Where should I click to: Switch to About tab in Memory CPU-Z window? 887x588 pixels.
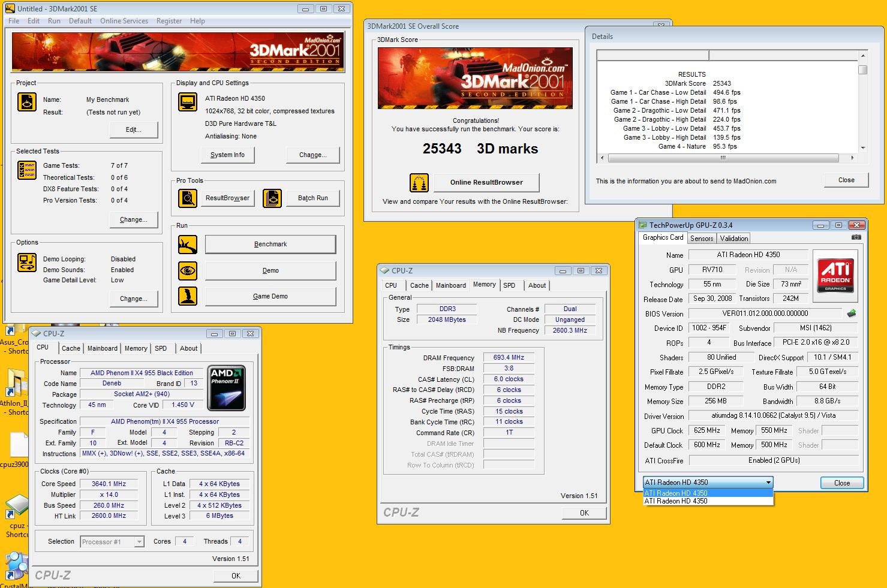(537, 285)
